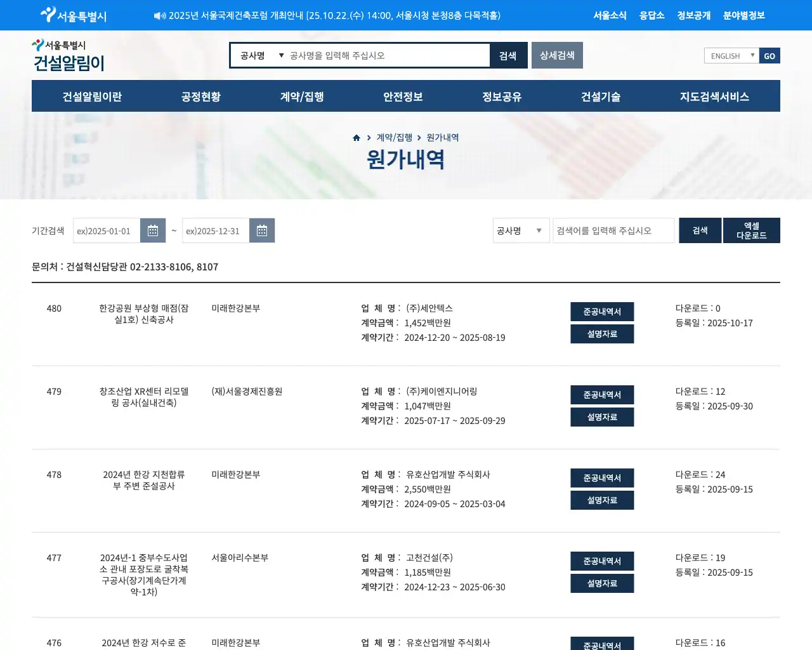
Task: Click the speaker announcement icon in top bar
Action: [x=159, y=16]
